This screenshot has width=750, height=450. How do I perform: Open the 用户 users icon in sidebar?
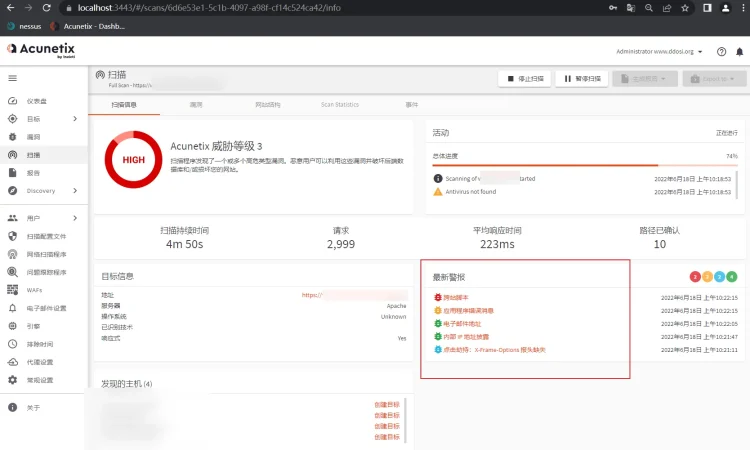coord(12,218)
